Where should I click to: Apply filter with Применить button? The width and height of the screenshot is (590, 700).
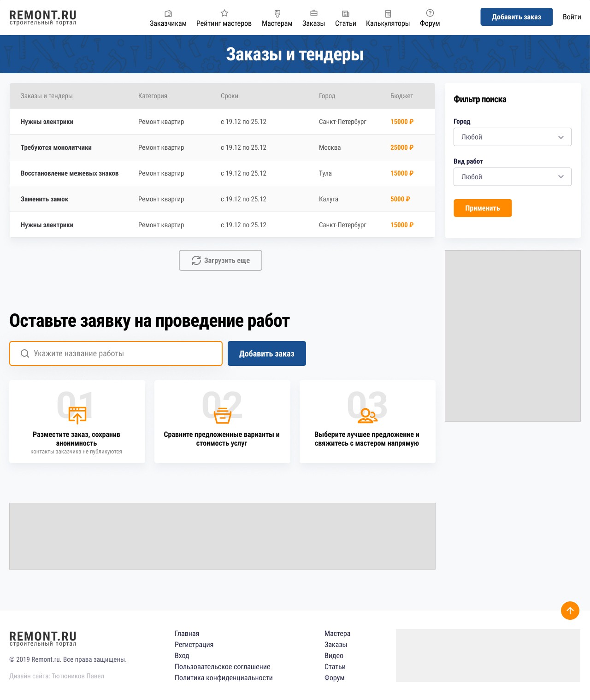click(x=483, y=208)
